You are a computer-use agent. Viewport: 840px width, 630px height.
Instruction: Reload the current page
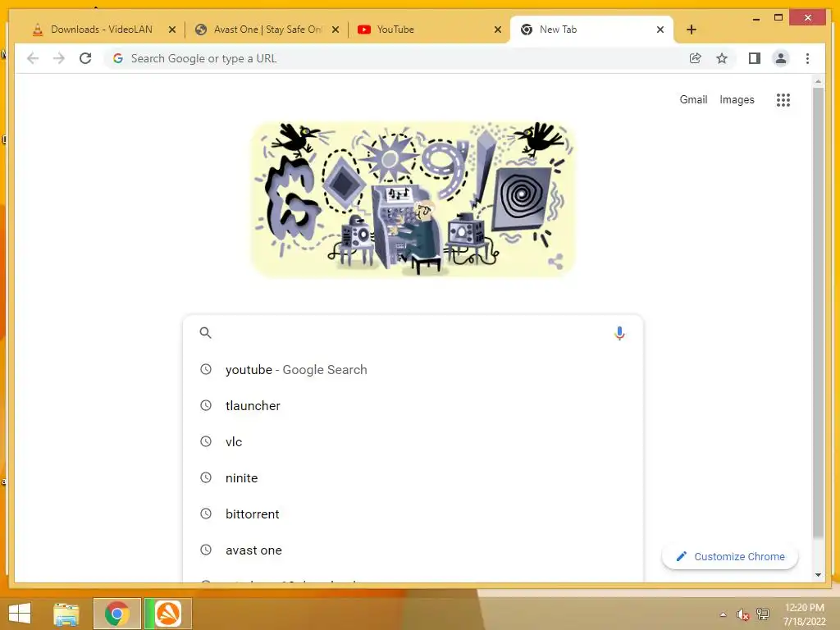(85, 58)
